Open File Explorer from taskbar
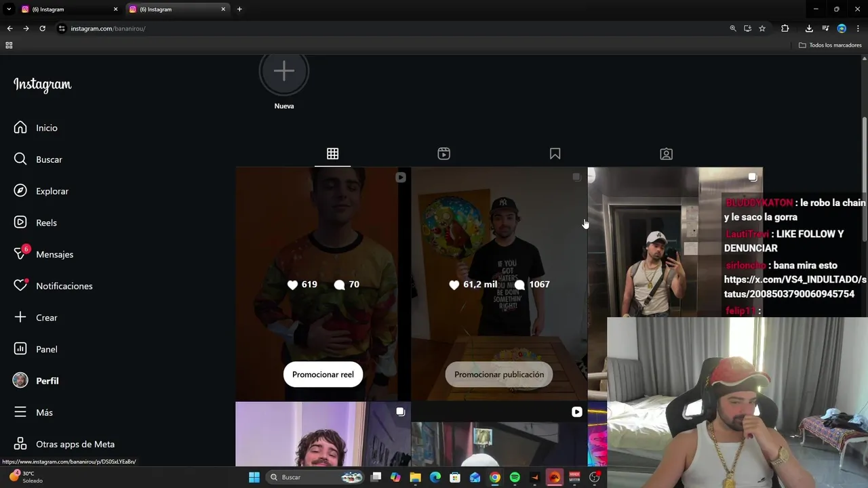The image size is (868, 488). [x=415, y=477]
